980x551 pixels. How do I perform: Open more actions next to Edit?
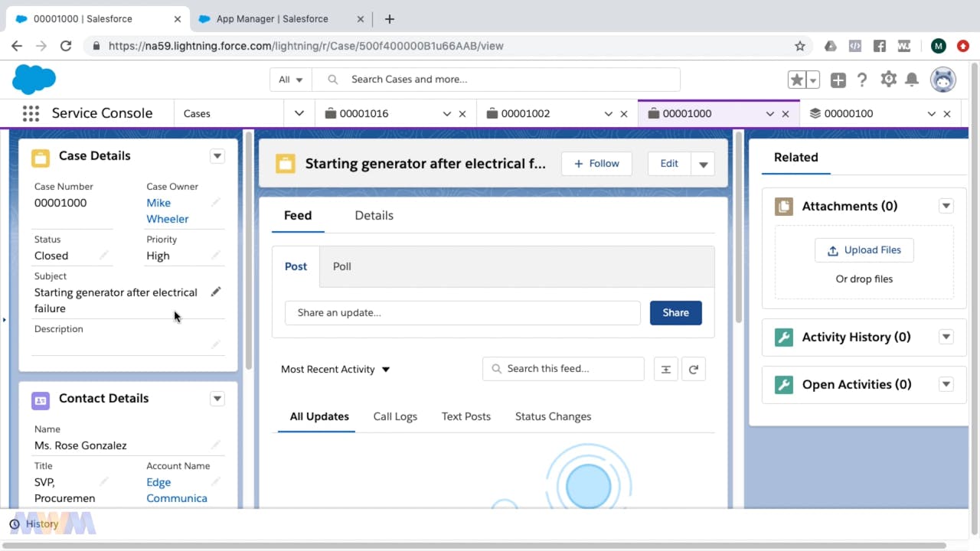tap(703, 164)
